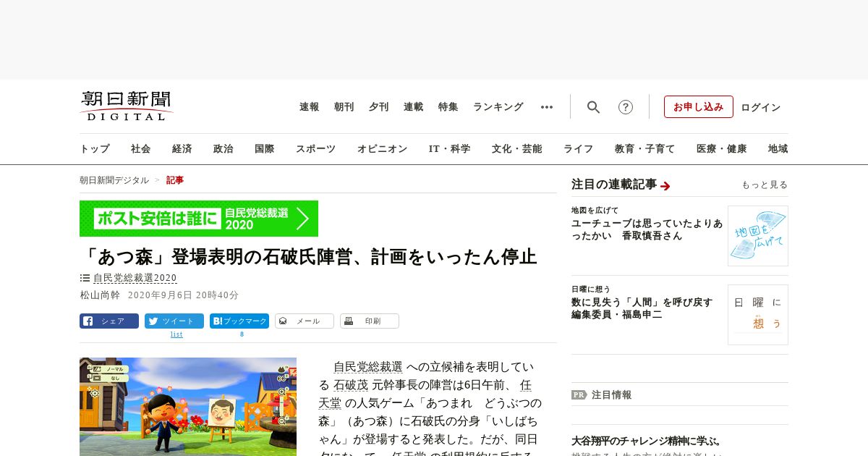Click もっと見る in sidebar

click(765, 185)
